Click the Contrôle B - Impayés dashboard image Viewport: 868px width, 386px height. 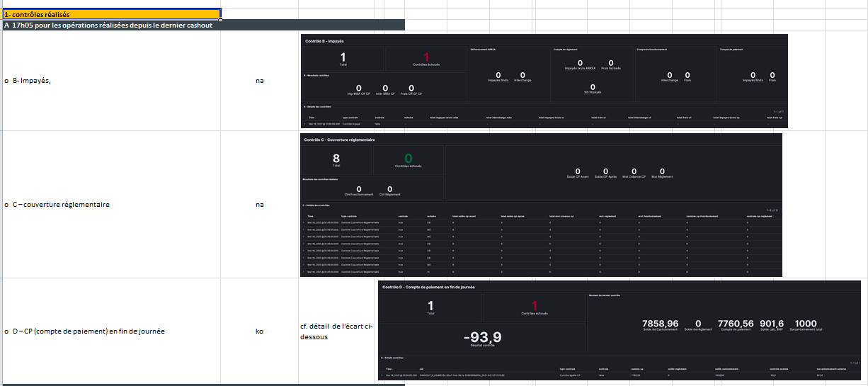pos(544,81)
